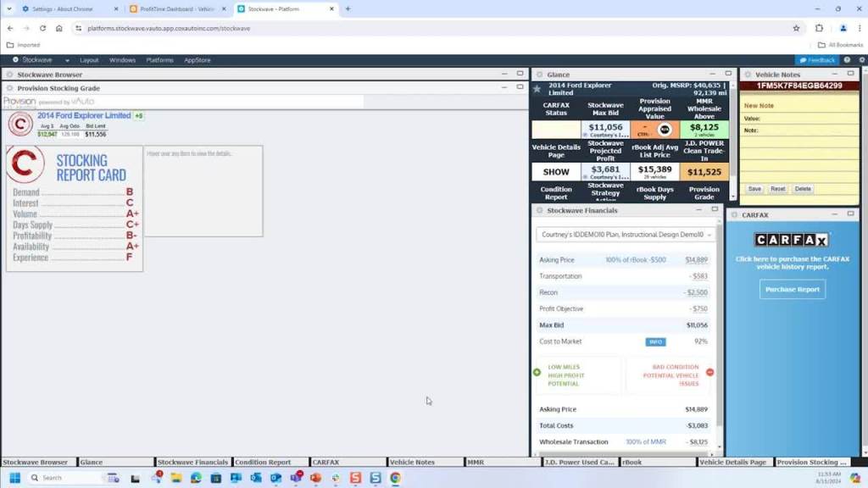The width and height of the screenshot is (868, 488).
Task: Switch to the ProfitTime Dashboard browser tab
Action: [176, 8]
